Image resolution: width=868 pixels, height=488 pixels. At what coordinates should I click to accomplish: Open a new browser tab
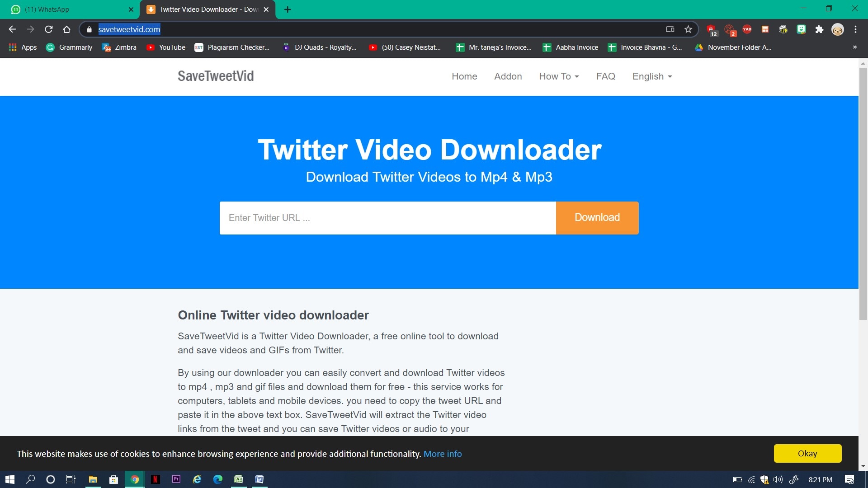[x=288, y=9]
